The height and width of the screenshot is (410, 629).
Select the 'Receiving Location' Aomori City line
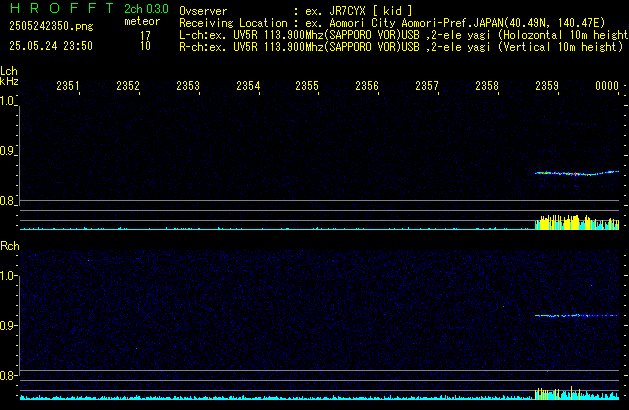coord(392,23)
